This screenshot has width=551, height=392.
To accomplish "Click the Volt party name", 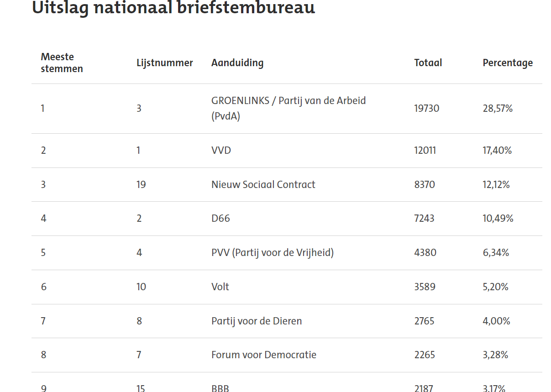I will (x=220, y=287).
